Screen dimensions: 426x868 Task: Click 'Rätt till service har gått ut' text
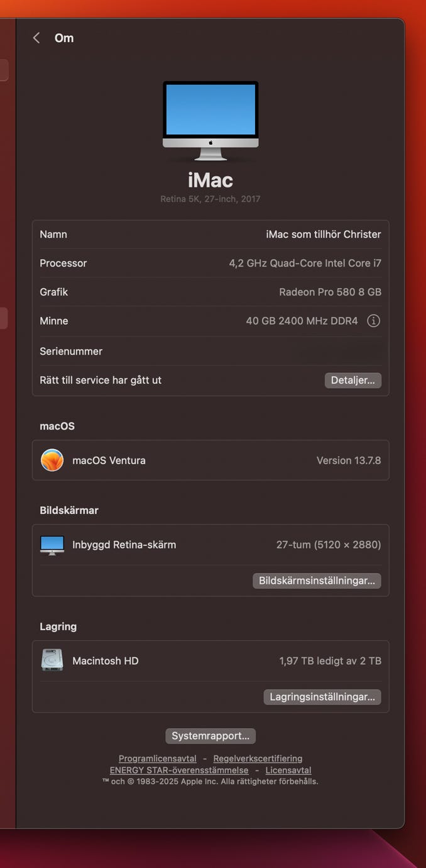point(101,380)
